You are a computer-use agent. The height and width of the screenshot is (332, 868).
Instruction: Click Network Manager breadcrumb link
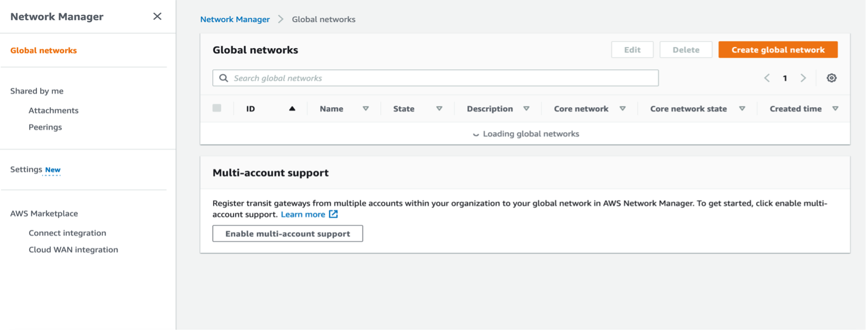pyautogui.click(x=235, y=19)
